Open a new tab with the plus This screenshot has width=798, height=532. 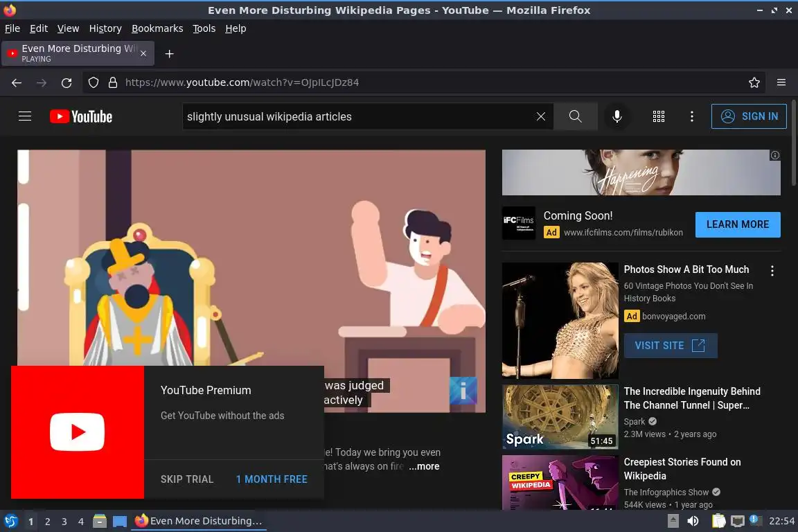click(x=170, y=54)
